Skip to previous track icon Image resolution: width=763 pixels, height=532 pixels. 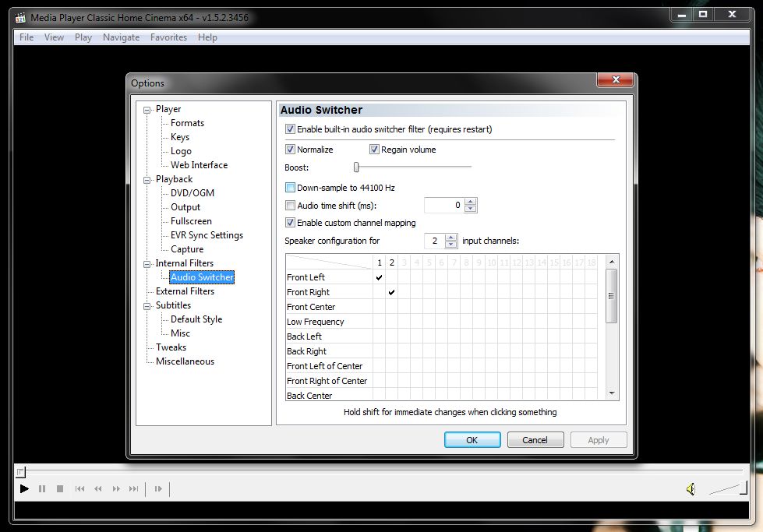79,488
